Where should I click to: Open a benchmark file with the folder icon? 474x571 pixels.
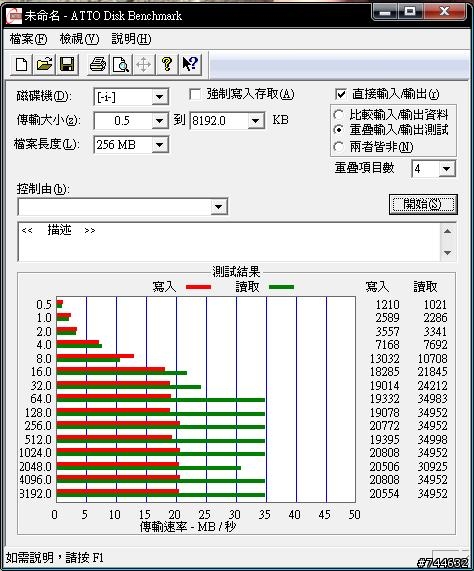(44, 64)
